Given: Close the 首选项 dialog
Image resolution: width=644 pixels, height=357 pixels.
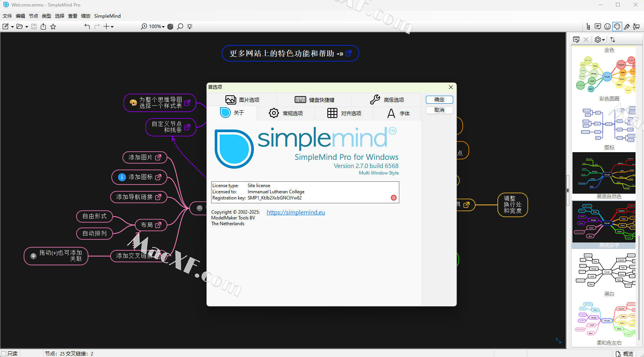Looking at the screenshot, I should click(x=451, y=87).
